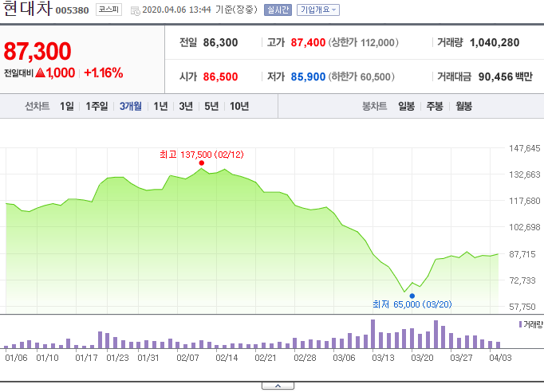
Task: Click the red highest-price dot on the chart
Action: tap(202, 163)
